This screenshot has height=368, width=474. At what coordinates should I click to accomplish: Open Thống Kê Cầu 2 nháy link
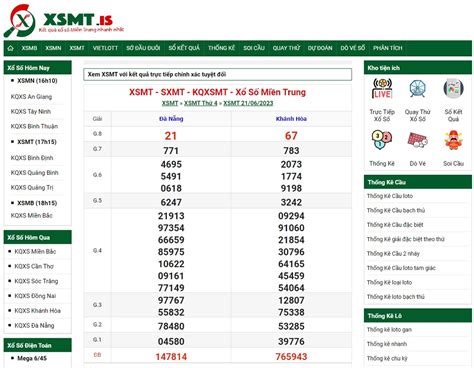pyautogui.click(x=393, y=253)
